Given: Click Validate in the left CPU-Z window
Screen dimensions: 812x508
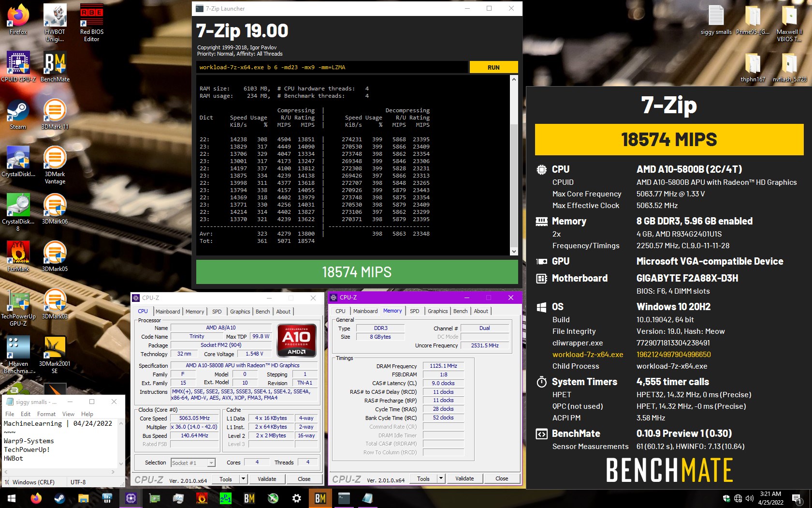Looking at the screenshot, I should (267, 479).
